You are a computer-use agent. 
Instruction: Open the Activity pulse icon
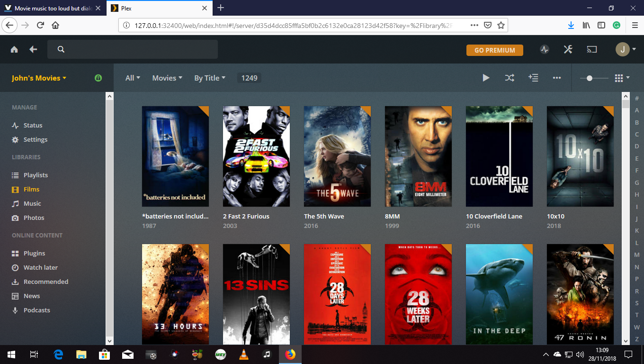tap(545, 49)
